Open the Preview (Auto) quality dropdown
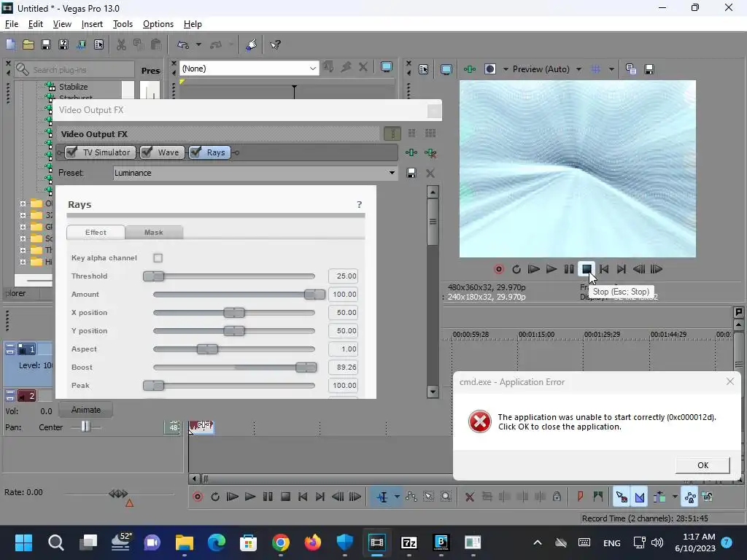Image resolution: width=747 pixels, height=560 pixels. [x=578, y=69]
